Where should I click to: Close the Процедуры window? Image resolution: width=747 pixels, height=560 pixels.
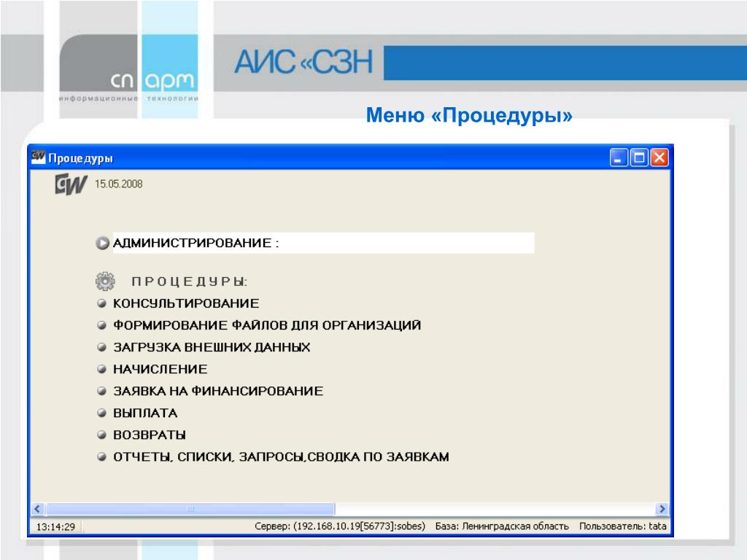pyautogui.click(x=659, y=157)
